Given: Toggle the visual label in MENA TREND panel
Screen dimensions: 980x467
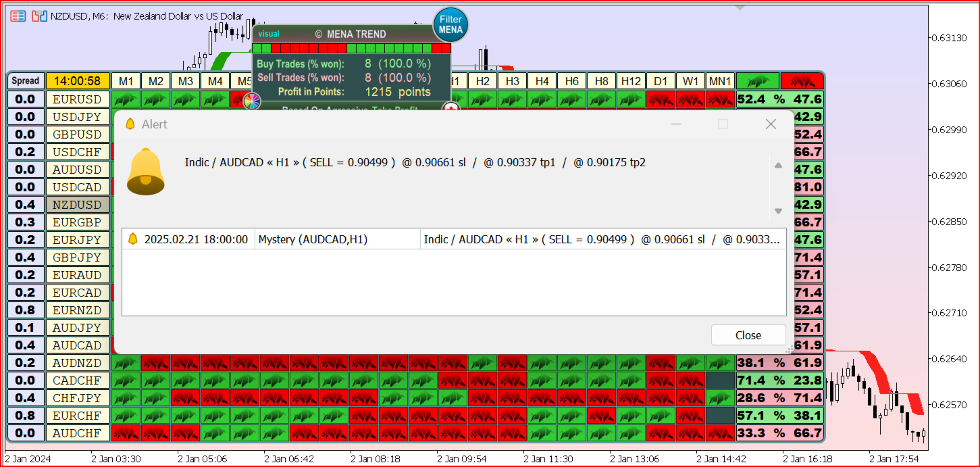Looking at the screenshot, I should click(269, 34).
